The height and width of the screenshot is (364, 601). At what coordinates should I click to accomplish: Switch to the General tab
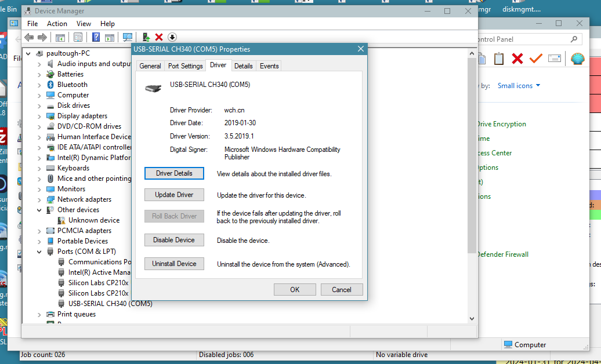pyautogui.click(x=150, y=66)
